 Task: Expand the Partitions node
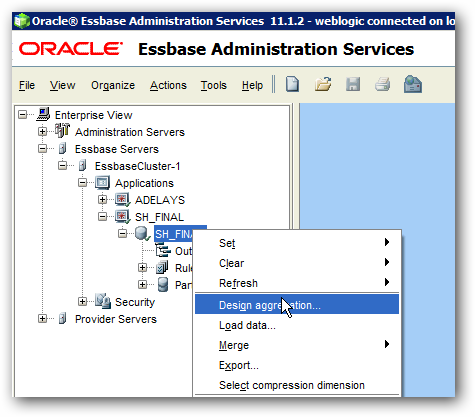[x=142, y=284]
